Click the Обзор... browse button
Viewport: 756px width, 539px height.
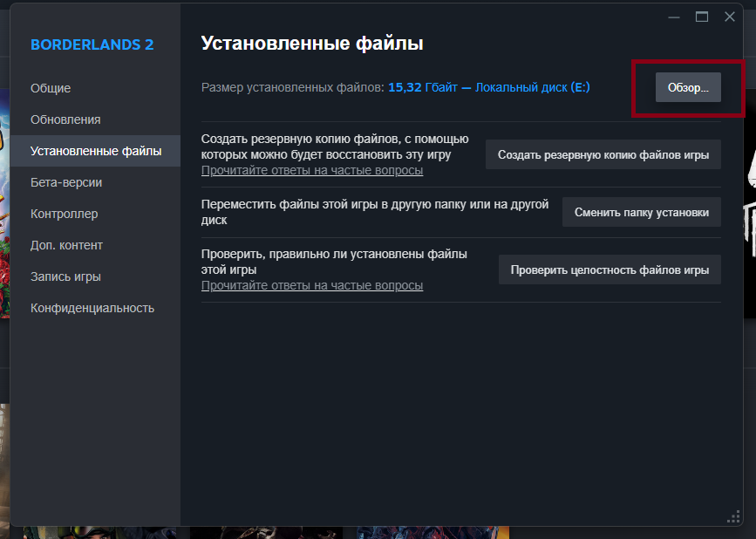pyautogui.click(x=688, y=87)
